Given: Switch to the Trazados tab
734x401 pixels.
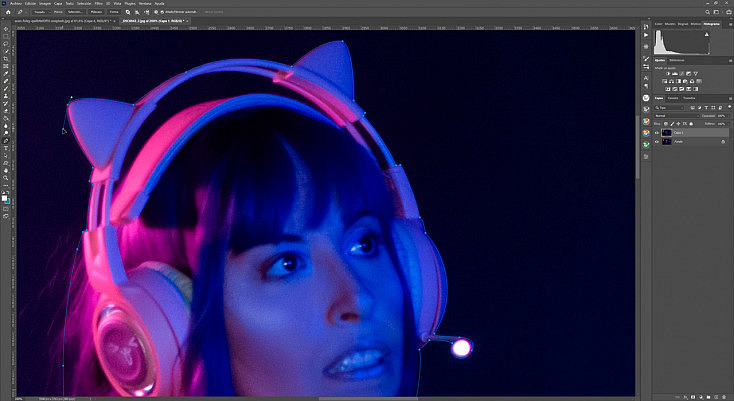Looking at the screenshot, I should pyautogui.click(x=689, y=98).
